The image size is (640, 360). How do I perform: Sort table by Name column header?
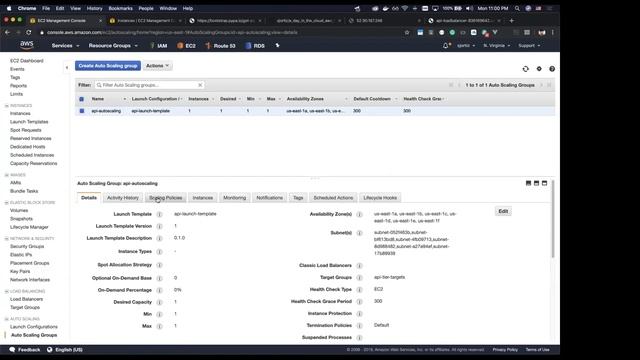pos(98,99)
